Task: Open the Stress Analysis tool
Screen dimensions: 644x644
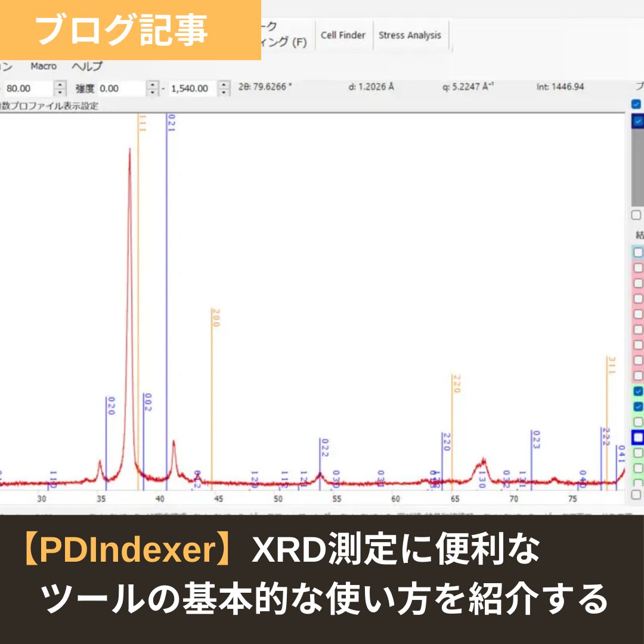Action: point(410,35)
